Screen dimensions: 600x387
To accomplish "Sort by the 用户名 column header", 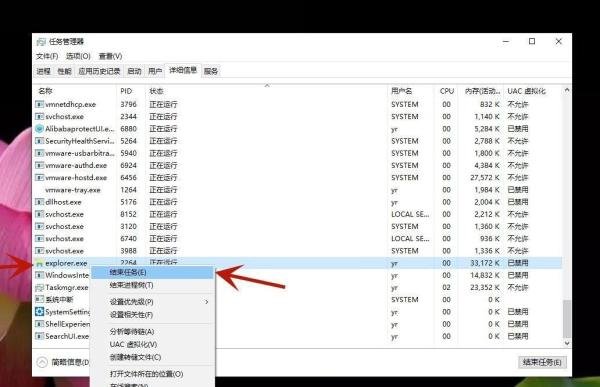I will click(411, 91).
